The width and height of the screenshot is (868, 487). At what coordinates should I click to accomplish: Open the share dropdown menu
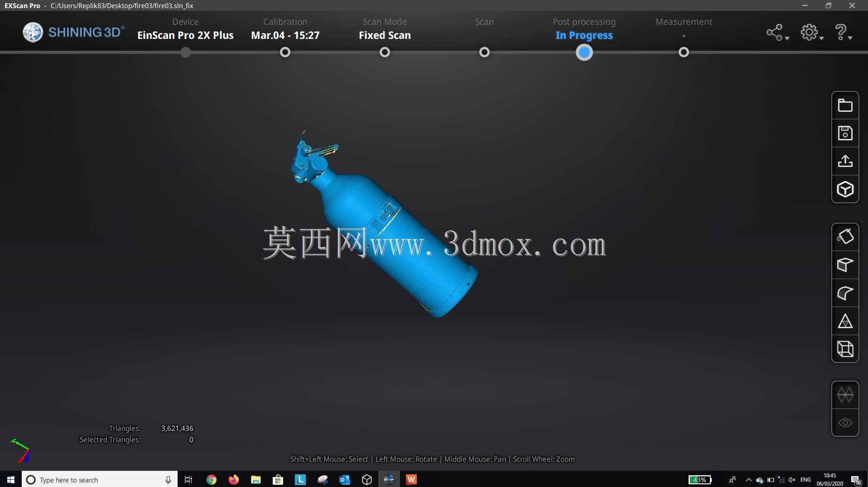tap(777, 33)
